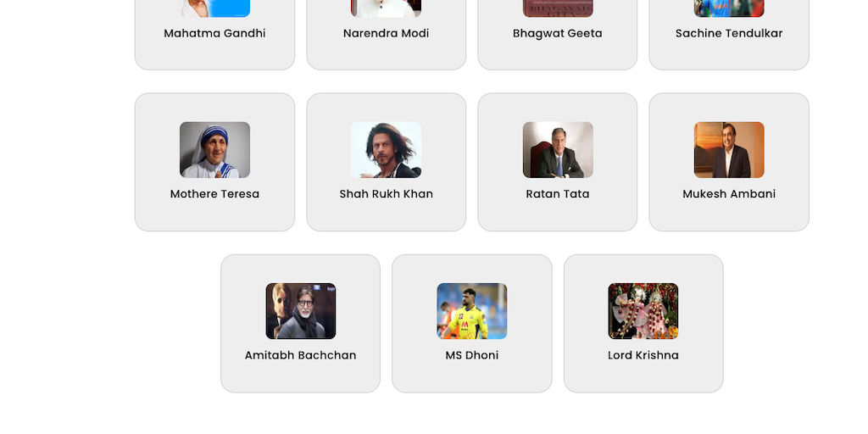Open the Mahatma Gandhi name label
The width and height of the screenshot is (868, 434).
tap(214, 33)
